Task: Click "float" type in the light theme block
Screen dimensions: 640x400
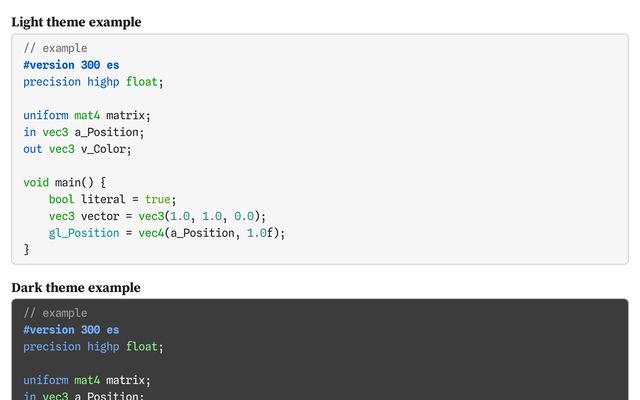Action: (x=141, y=82)
